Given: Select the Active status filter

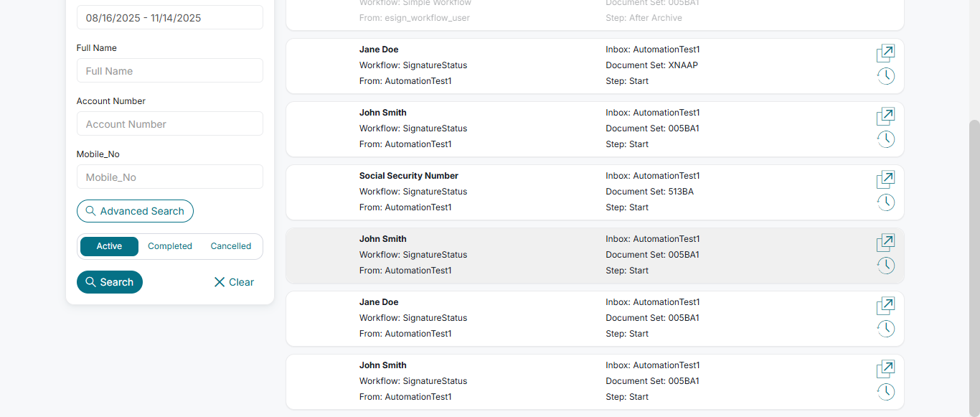Looking at the screenshot, I should [x=109, y=246].
